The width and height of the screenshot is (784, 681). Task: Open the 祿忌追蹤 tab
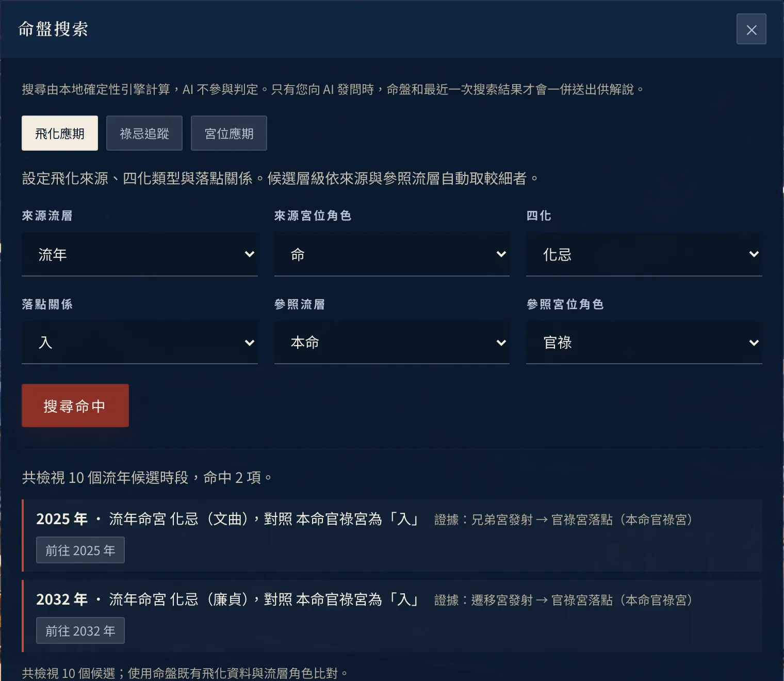(144, 133)
